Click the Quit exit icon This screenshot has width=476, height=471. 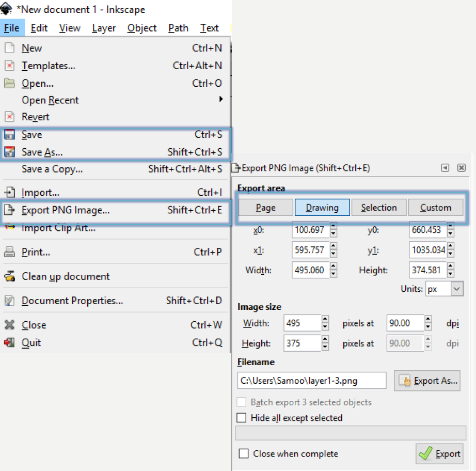(9, 342)
